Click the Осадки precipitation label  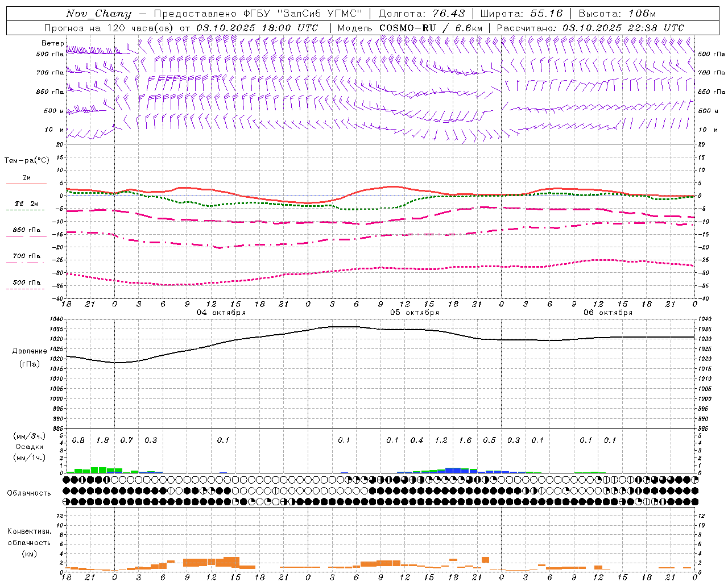tap(29, 447)
